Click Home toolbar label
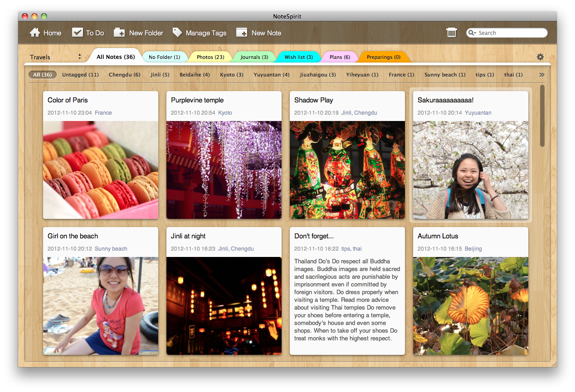This screenshot has height=392, width=575. click(x=52, y=33)
